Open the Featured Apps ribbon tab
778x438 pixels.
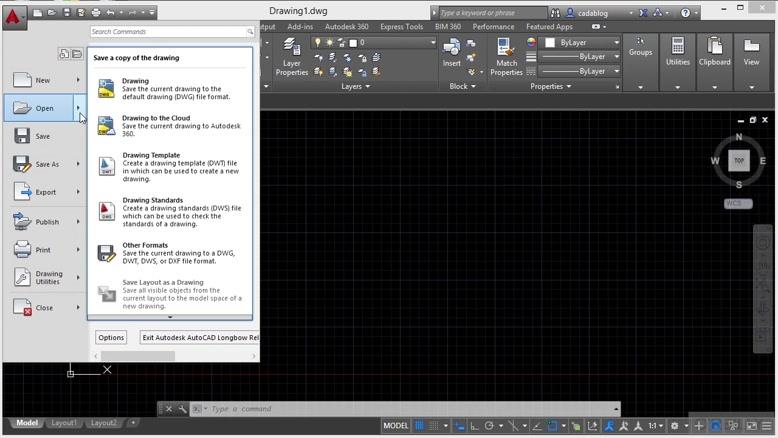pos(549,27)
